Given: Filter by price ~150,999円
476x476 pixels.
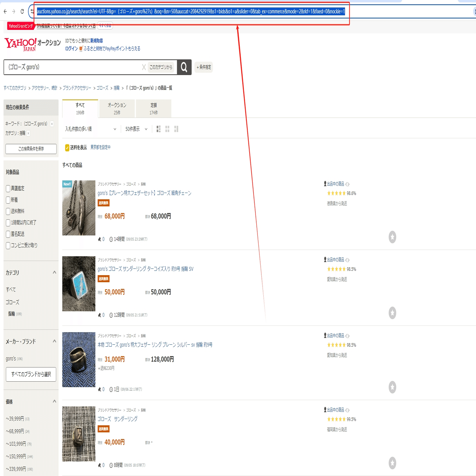Looking at the screenshot, I should [16, 456].
